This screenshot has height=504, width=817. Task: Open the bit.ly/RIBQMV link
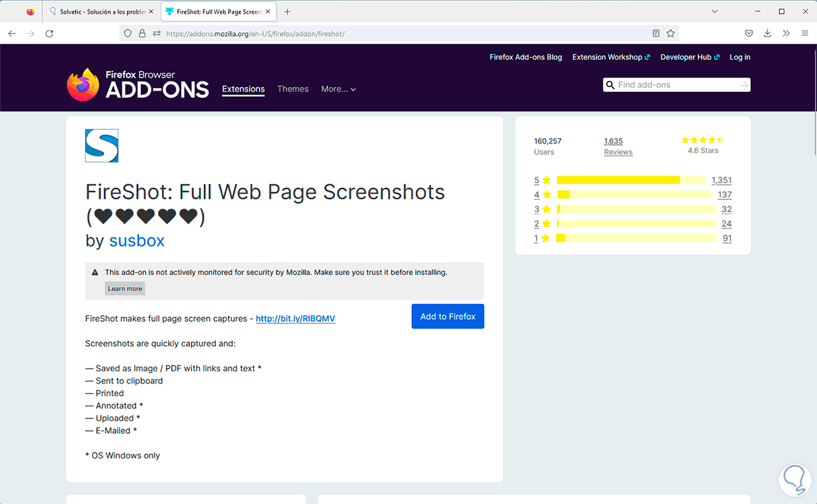pyautogui.click(x=295, y=318)
